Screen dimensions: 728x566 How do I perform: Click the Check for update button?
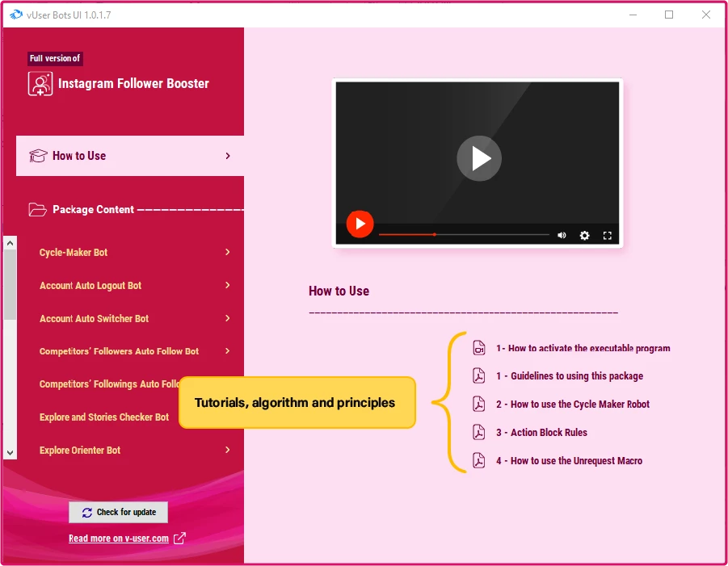(119, 512)
